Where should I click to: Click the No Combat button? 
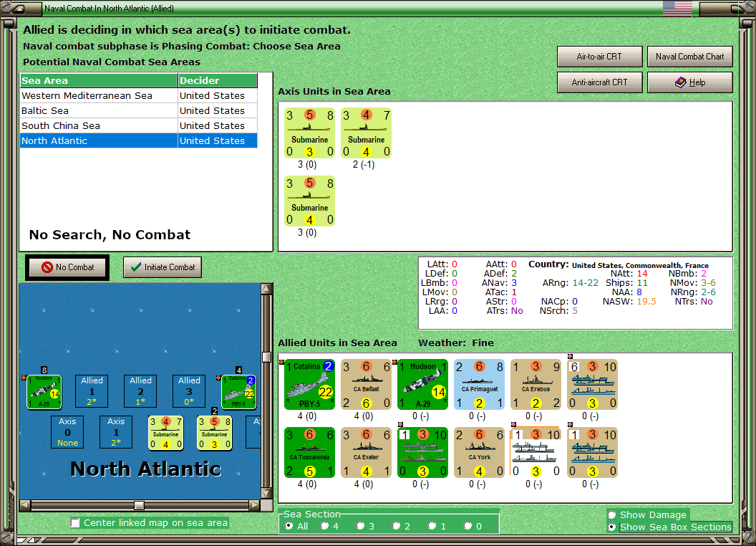pos(67,267)
